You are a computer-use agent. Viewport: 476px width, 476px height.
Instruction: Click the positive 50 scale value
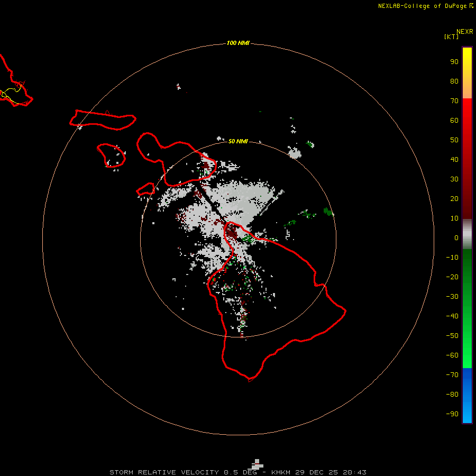[x=454, y=140]
